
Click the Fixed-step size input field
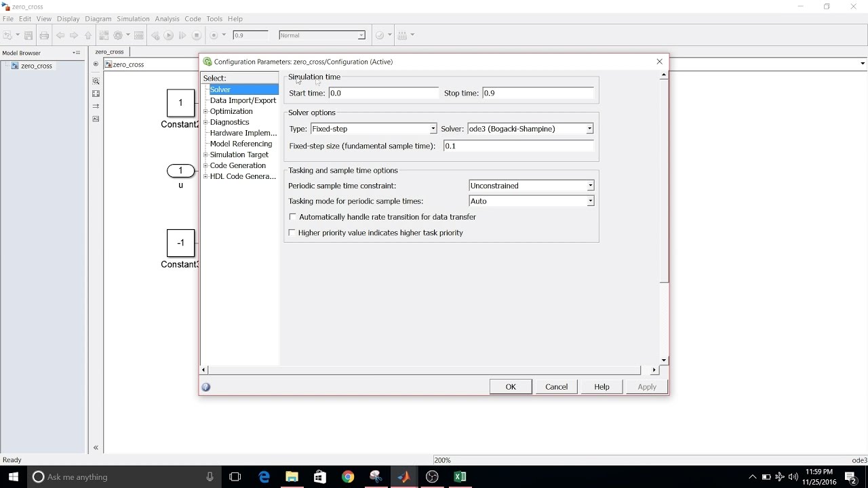[x=518, y=146]
